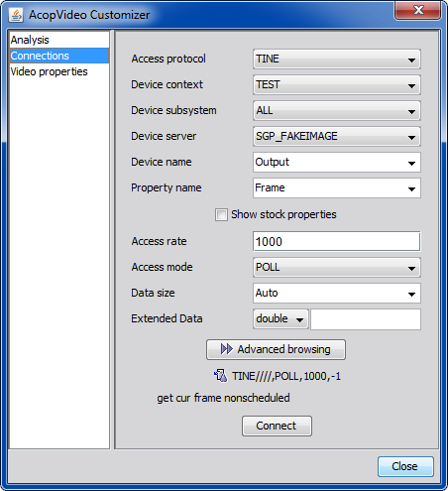This screenshot has height=491, width=448.
Task: Expand the Device name combo box
Action: [337, 163]
